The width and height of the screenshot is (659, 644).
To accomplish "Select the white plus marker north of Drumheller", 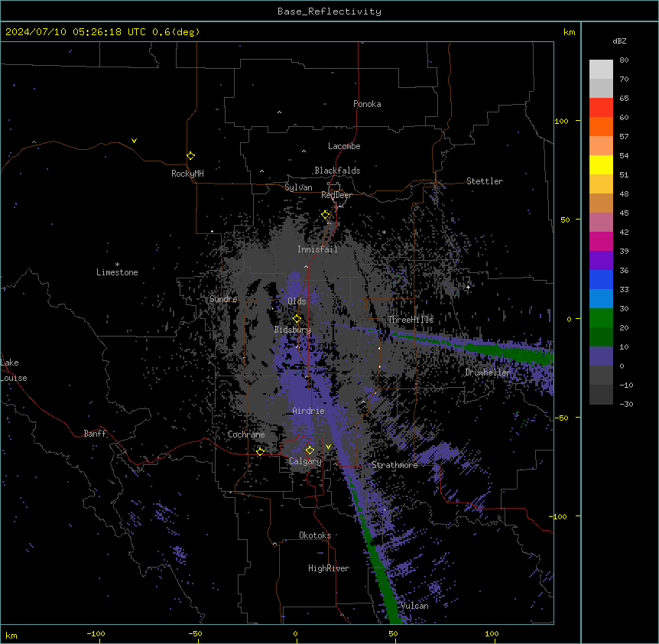I will (x=468, y=287).
